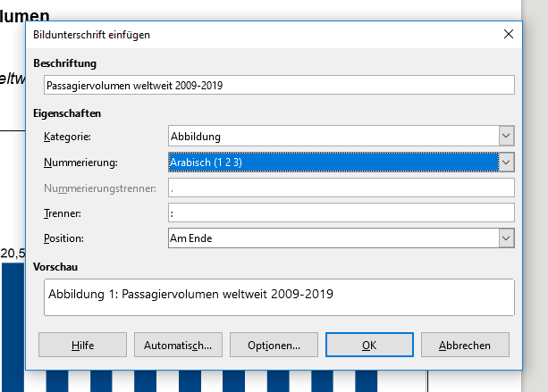
Task: Click the Beschriftung caption text field
Action: (x=279, y=85)
